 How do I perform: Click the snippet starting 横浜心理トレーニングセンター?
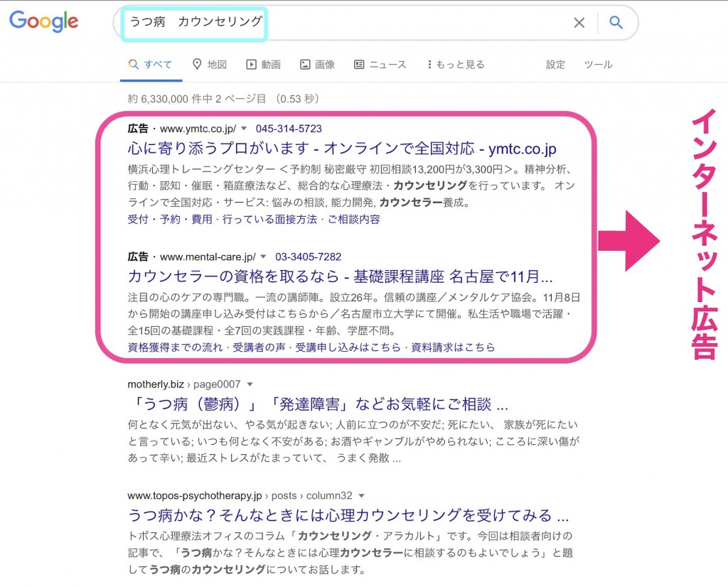pyautogui.click(x=351, y=185)
